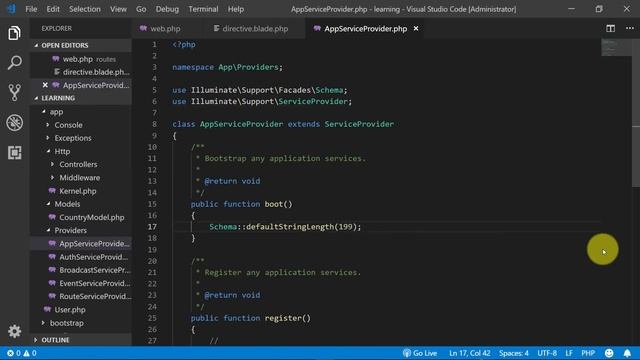Expand the Middleware folder
The height and width of the screenshot is (360, 640).
point(79,178)
